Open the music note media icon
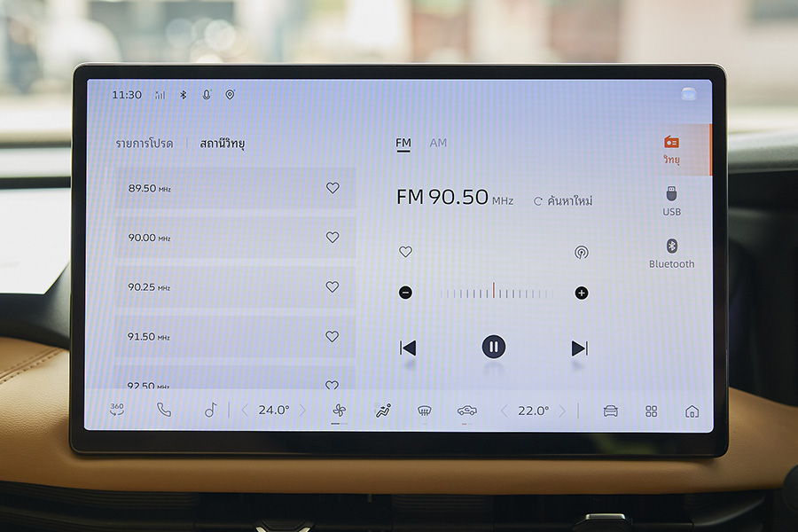The width and height of the screenshot is (798, 532). coord(210,410)
